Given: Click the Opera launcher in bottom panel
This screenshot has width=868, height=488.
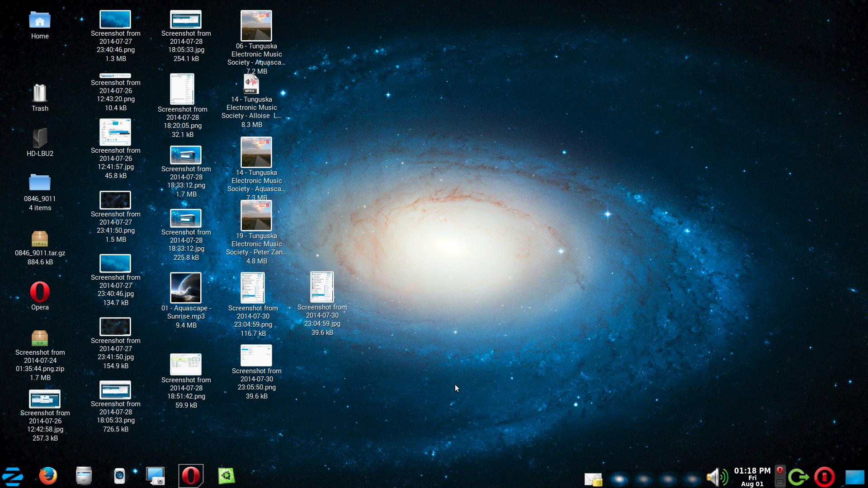Looking at the screenshot, I should pos(191,476).
